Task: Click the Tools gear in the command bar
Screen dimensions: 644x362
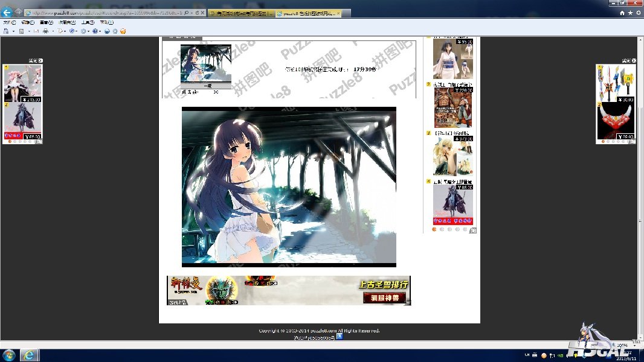Action: click(x=83, y=31)
